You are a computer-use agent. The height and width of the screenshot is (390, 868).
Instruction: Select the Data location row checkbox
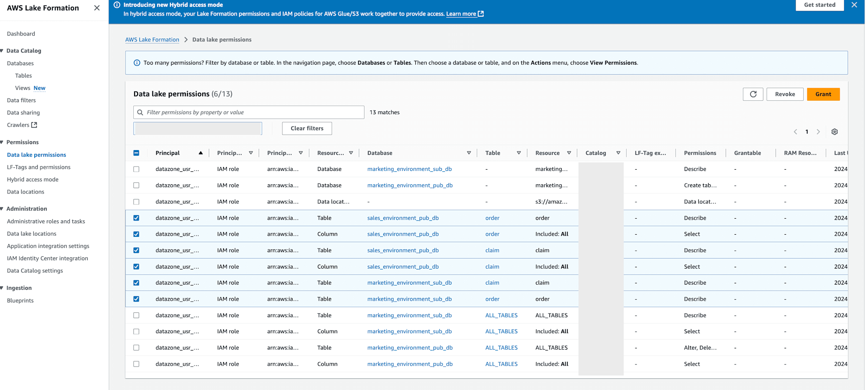click(x=136, y=202)
